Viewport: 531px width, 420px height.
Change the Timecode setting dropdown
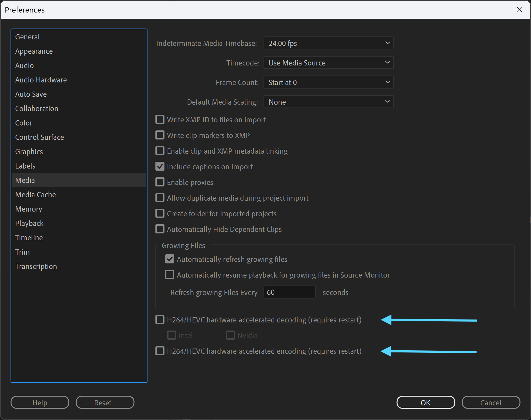tap(328, 63)
